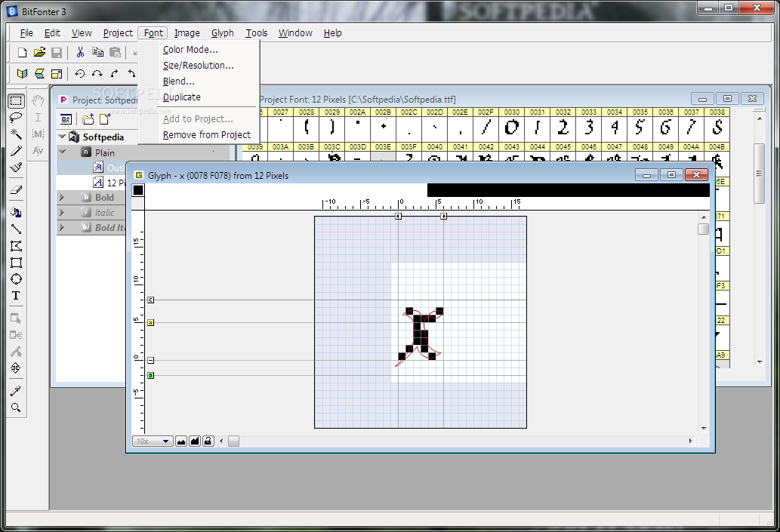Select the digit 2 glyph cell (0032)
Image resolution: width=780 pixels, height=532 pixels.
(563, 125)
